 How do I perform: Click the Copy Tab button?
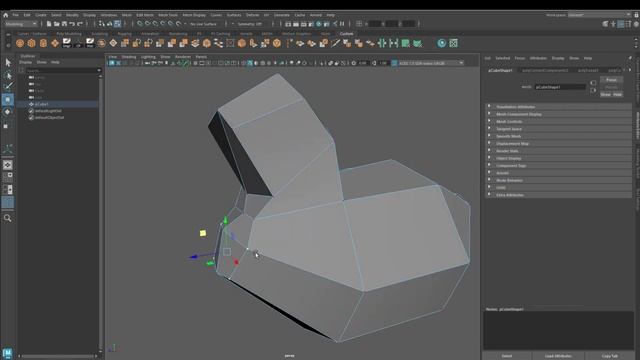coord(609,356)
